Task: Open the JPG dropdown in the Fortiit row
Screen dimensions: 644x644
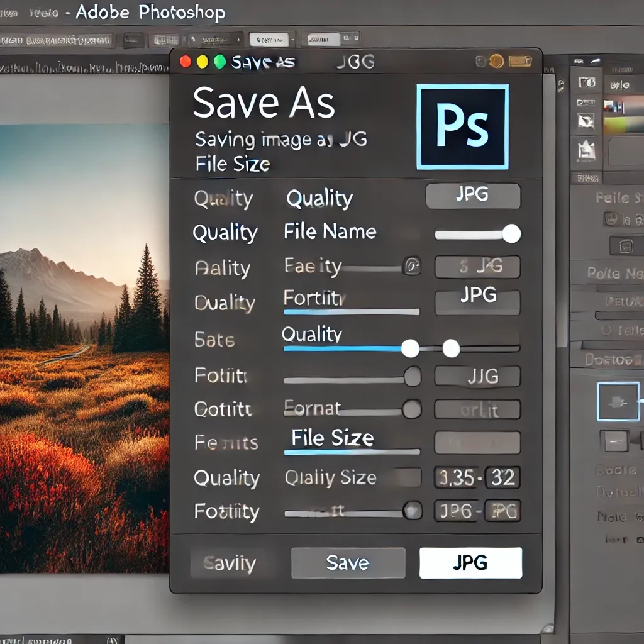Action: (x=478, y=302)
